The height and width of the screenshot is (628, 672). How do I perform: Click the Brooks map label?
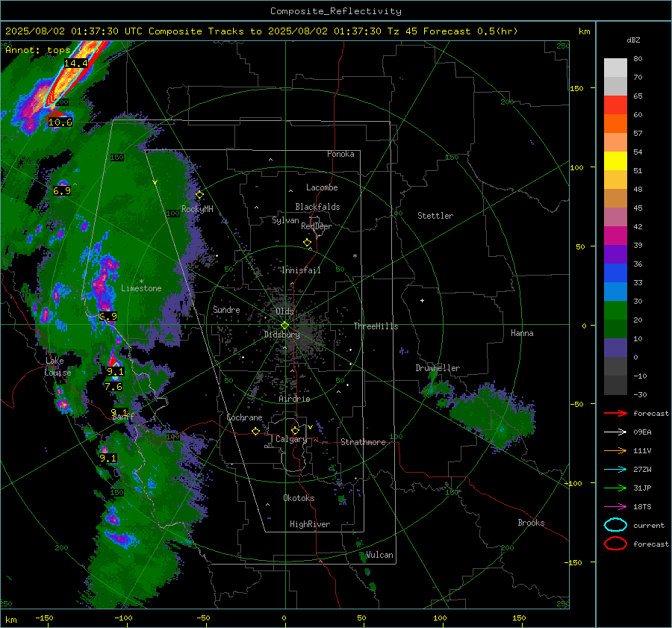point(531,523)
